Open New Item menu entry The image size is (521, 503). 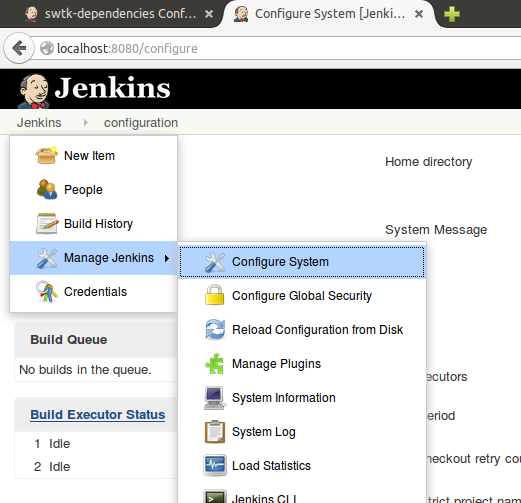(93, 156)
